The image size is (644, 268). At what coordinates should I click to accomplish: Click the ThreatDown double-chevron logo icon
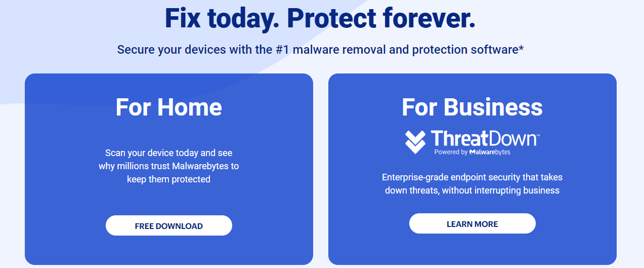(x=415, y=142)
